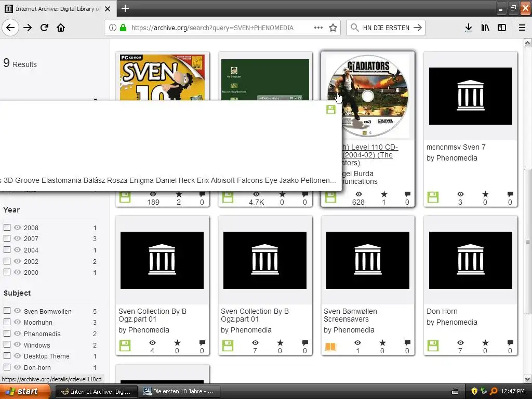Open Die ersten 10 Jahre taskbar window

tap(179, 392)
